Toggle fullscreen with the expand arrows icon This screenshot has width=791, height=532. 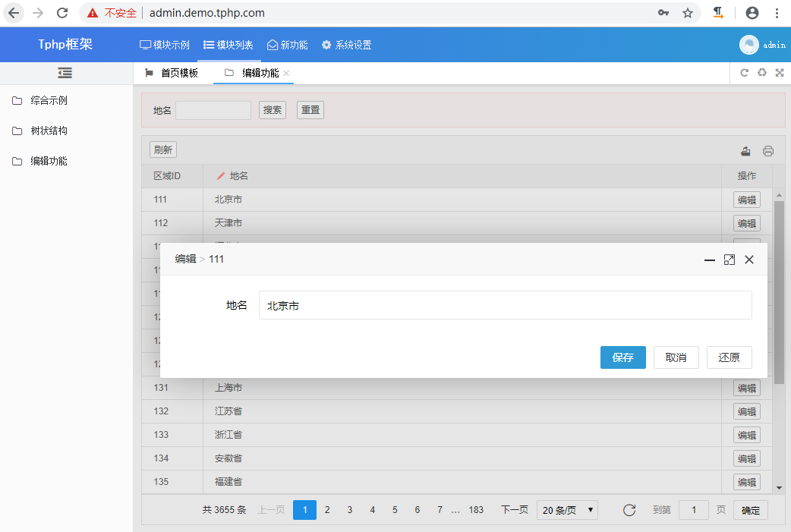(x=780, y=73)
